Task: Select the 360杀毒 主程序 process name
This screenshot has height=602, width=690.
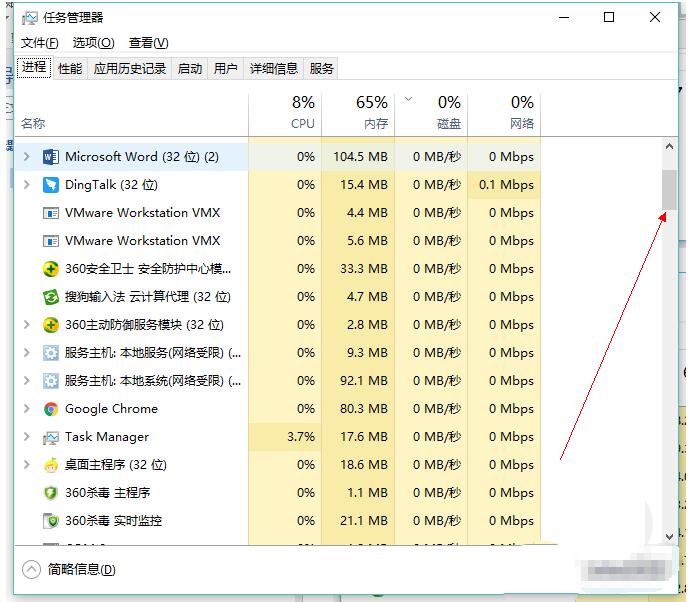Action: [x=108, y=493]
